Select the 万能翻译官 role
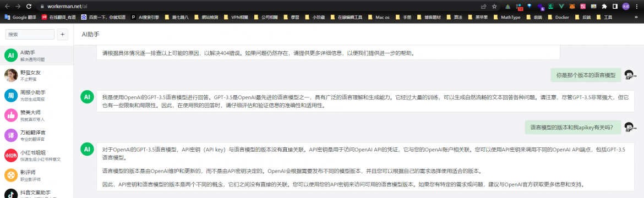Viewport: 644px width, 198px height. pos(36,135)
